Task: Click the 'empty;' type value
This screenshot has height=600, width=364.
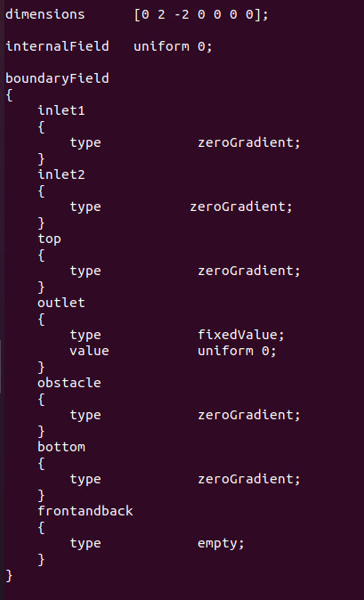Action: 221,544
